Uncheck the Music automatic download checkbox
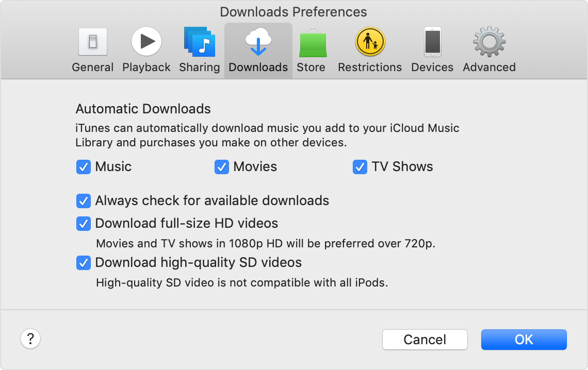The height and width of the screenshot is (370, 588). [83, 167]
